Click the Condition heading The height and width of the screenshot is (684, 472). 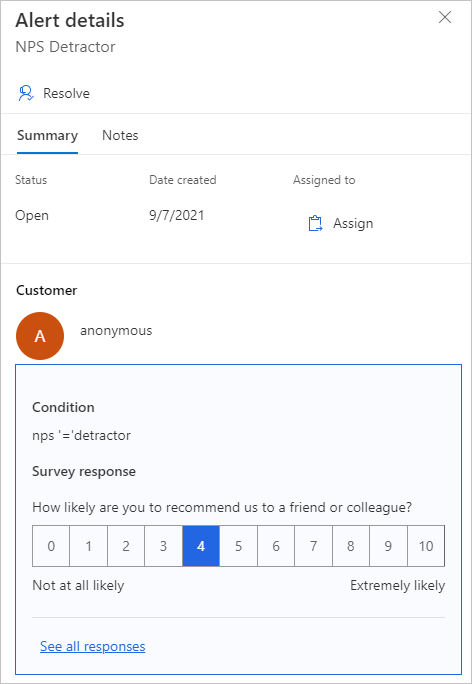pos(63,407)
